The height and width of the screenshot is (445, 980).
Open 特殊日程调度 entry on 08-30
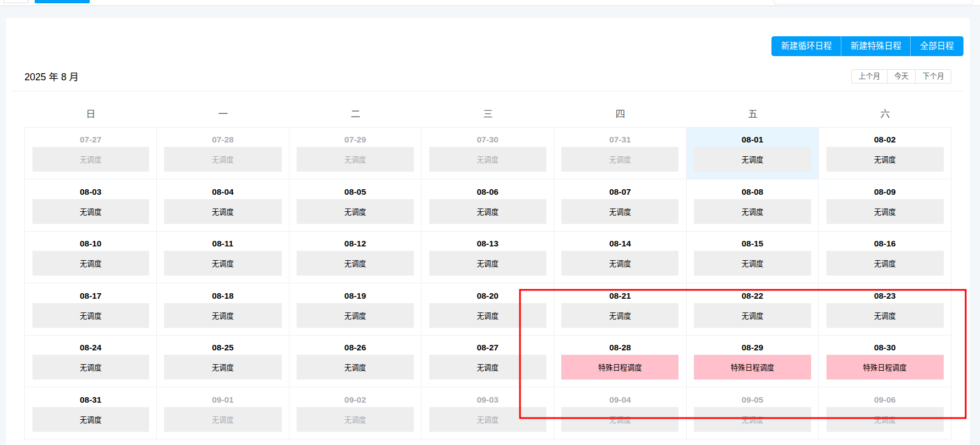click(x=884, y=367)
